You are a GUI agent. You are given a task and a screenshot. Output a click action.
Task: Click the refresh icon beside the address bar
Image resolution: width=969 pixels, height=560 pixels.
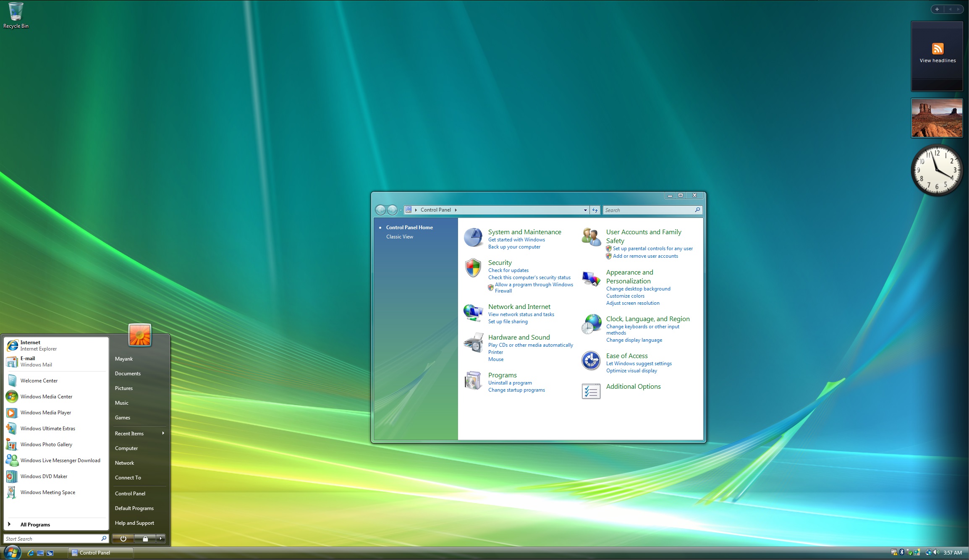click(594, 210)
